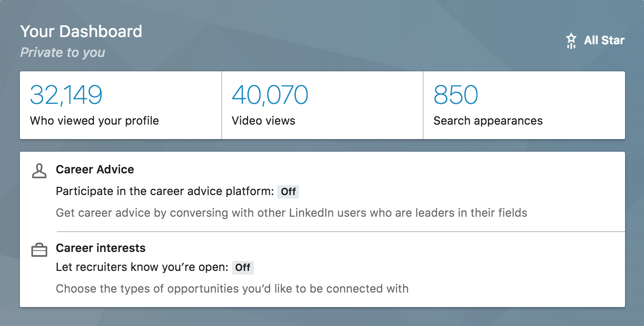The height and width of the screenshot is (326, 644).
Task: Open the All Star profile strength label
Action: point(604,40)
